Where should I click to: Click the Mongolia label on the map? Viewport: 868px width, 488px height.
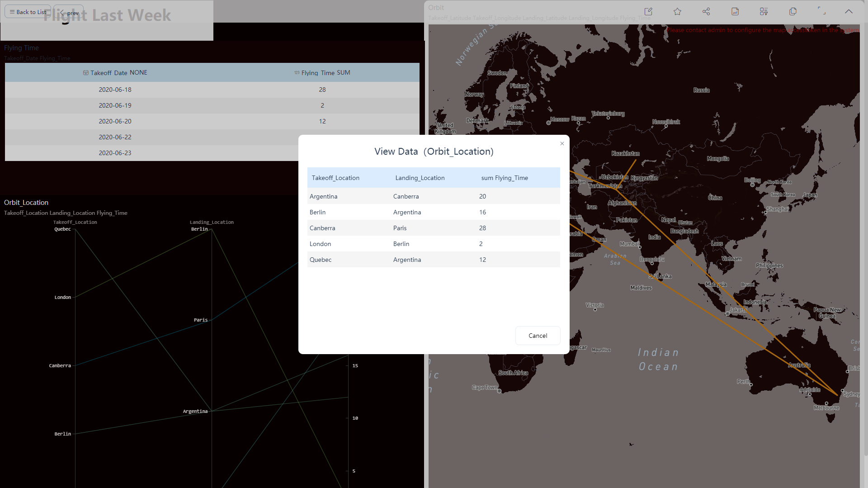click(718, 158)
